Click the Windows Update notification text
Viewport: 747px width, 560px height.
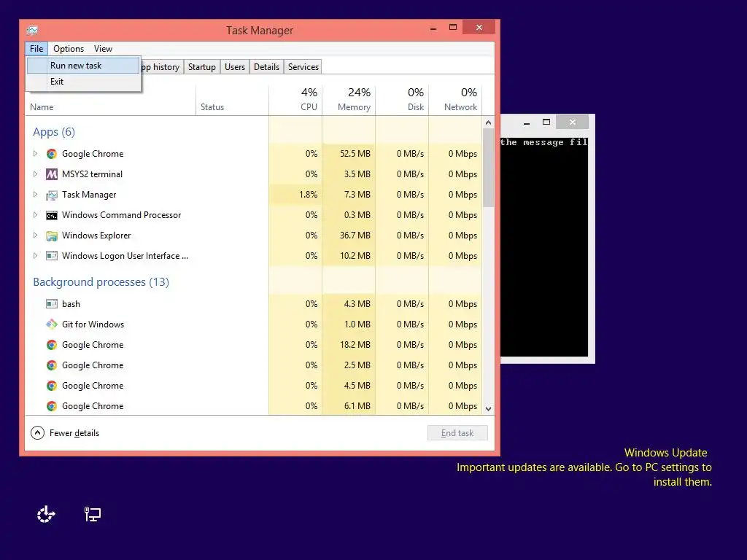pyautogui.click(x=584, y=467)
